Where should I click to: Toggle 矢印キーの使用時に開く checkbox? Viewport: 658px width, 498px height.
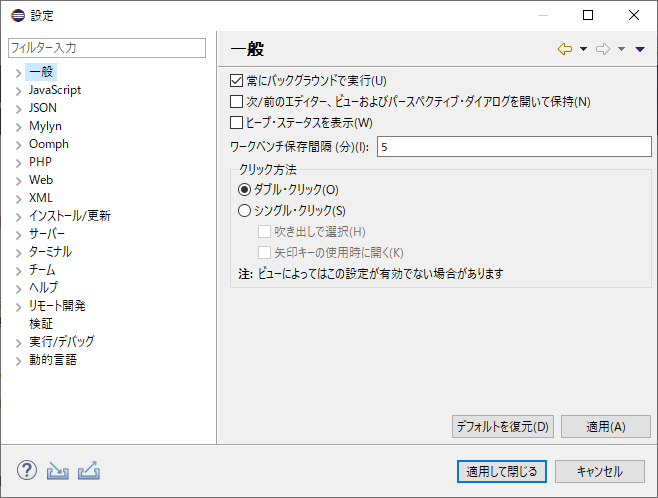(264, 253)
